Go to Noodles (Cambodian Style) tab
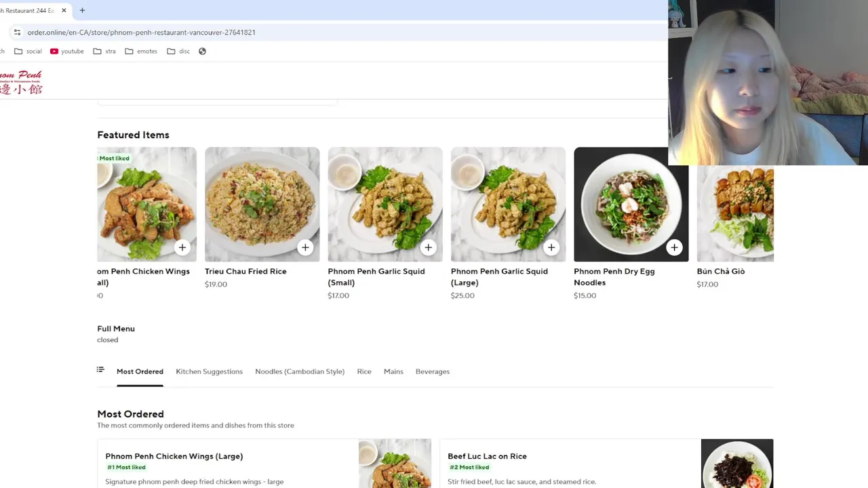 point(300,371)
